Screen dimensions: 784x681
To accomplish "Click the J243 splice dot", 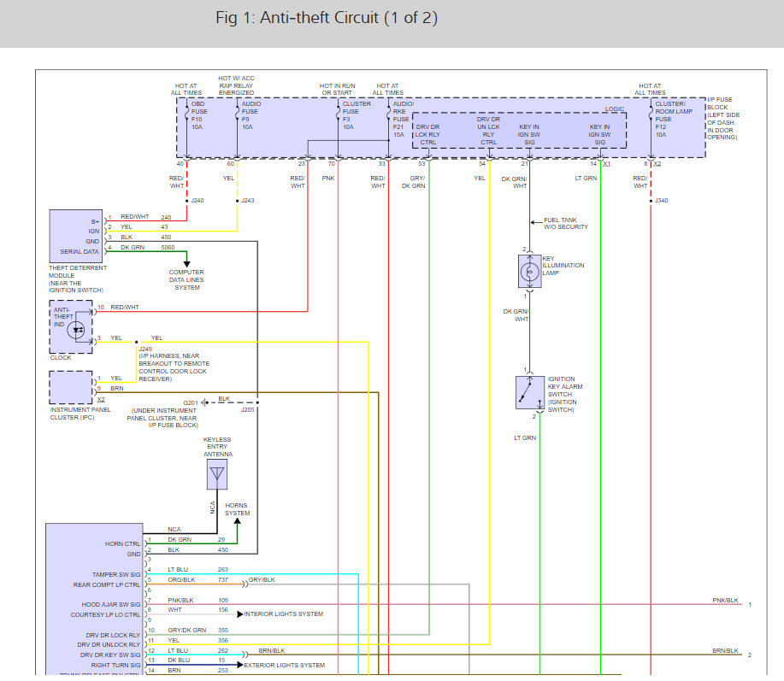I will click(x=238, y=201).
